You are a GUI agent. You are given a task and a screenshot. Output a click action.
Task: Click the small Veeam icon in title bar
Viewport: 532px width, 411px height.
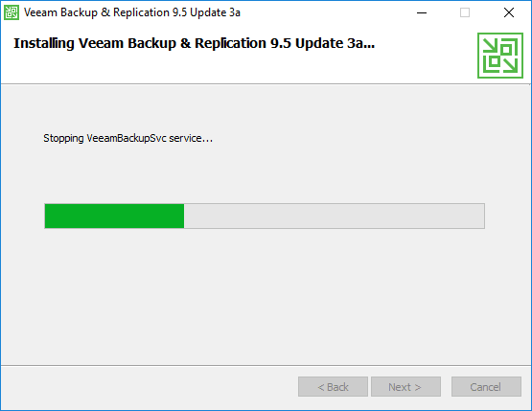pyautogui.click(x=12, y=12)
